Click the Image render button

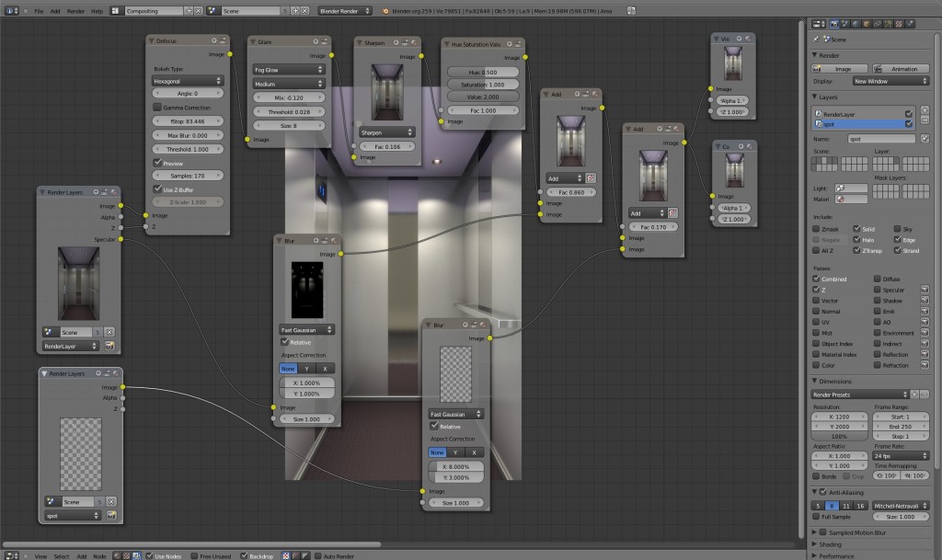(839, 68)
